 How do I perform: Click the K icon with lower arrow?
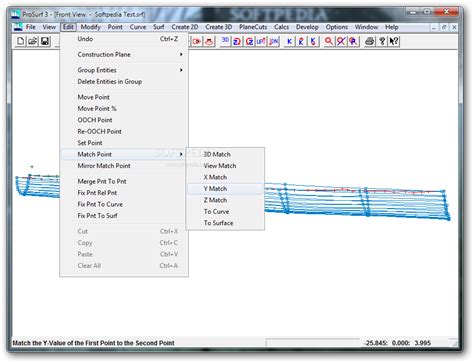pos(313,41)
